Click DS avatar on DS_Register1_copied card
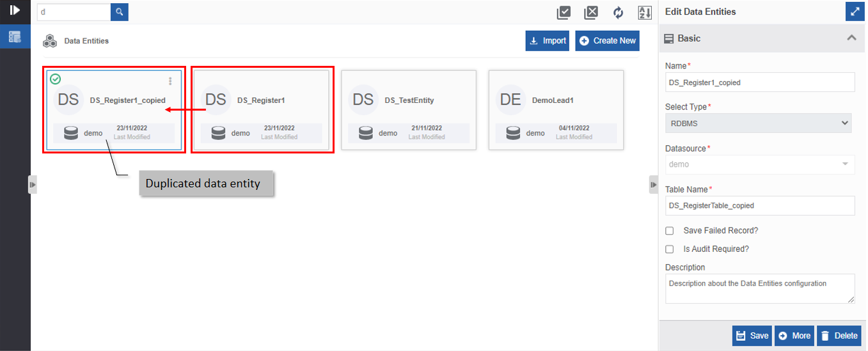 pyautogui.click(x=68, y=100)
